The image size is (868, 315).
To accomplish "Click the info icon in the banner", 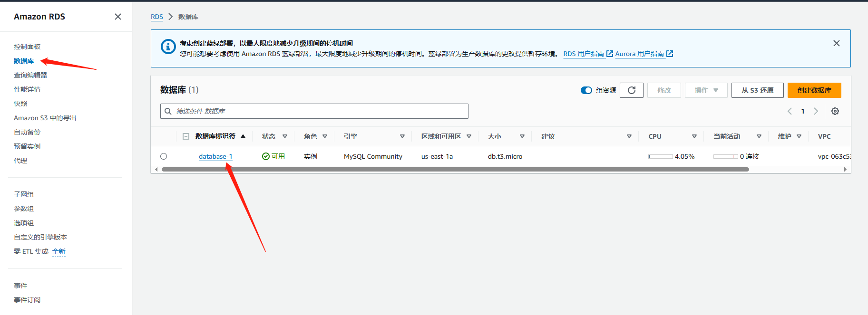I will 168,47.
